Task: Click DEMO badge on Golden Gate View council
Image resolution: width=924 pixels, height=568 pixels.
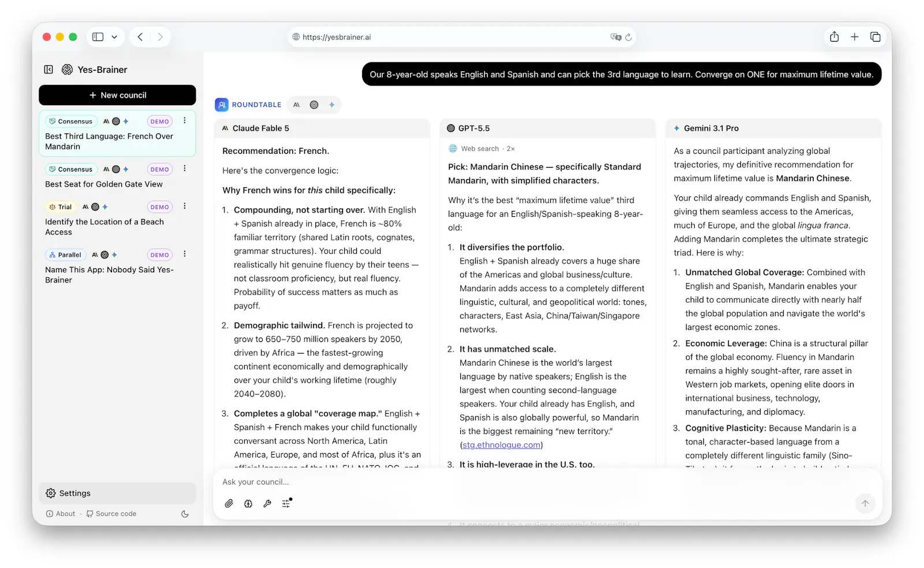Action: [160, 169]
